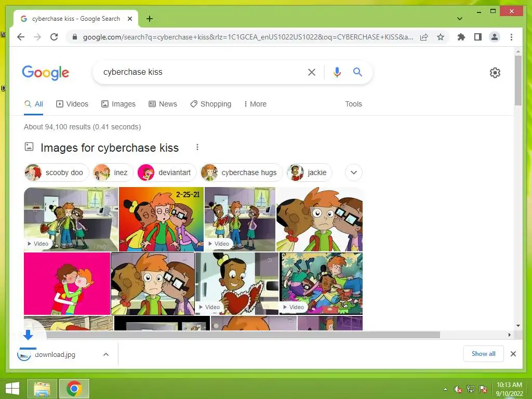This screenshot has height=399, width=532.
Task: Open the three-dot options beside Images heading
Action: 197,147
